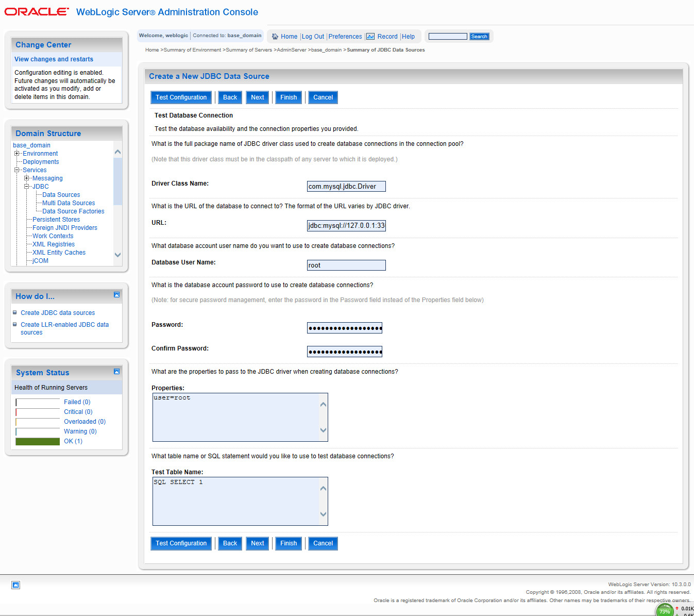Open View changes and restarts link

54,59
